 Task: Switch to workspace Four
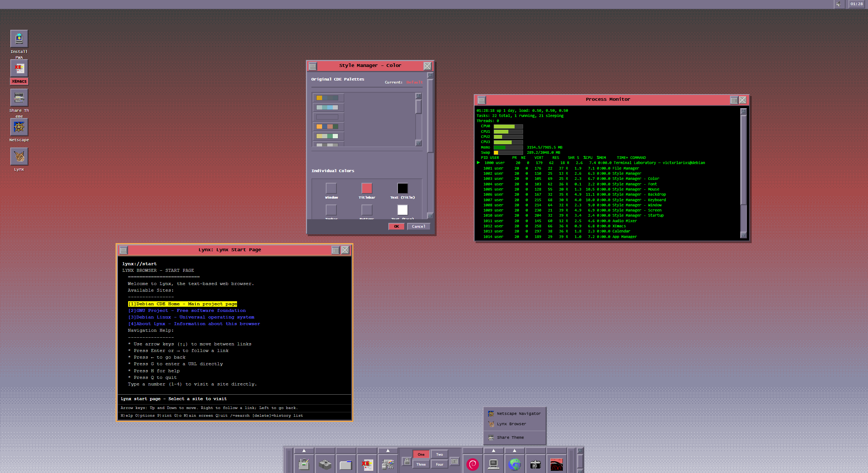[x=440, y=465]
